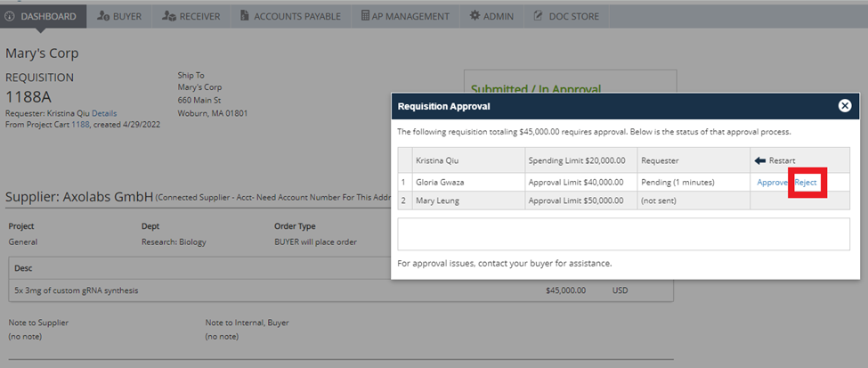Click the Submitted / In Approval status
The width and height of the screenshot is (868, 368).
535,89
